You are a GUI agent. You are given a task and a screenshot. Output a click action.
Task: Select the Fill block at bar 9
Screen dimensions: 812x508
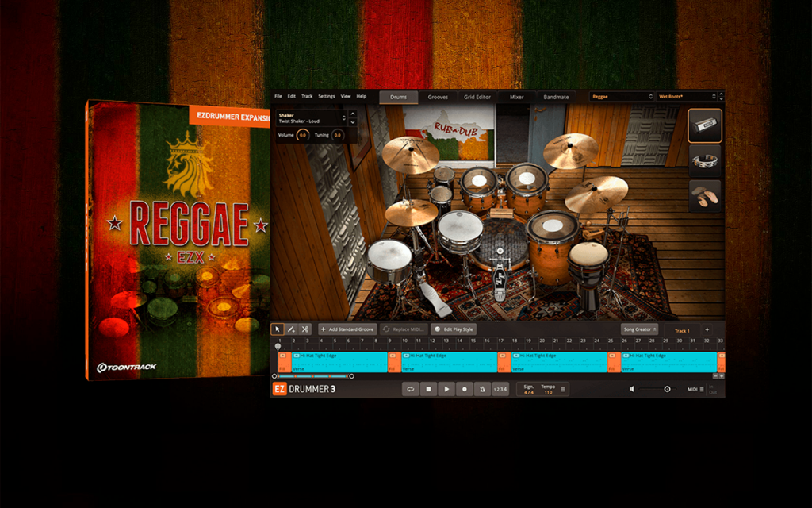tap(395, 362)
